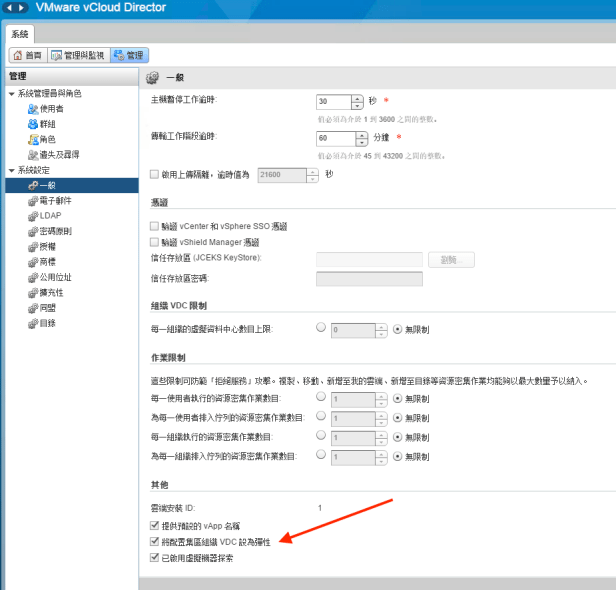Uncheck 將配置集區組織 VDC 設為彈性 option

(x=154, y=541)
